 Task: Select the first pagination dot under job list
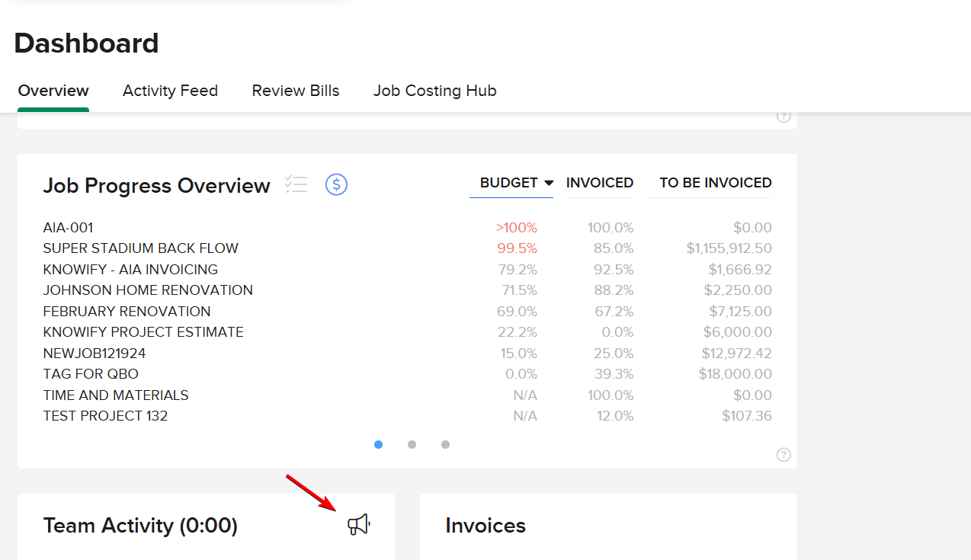(x=378, y=444)
